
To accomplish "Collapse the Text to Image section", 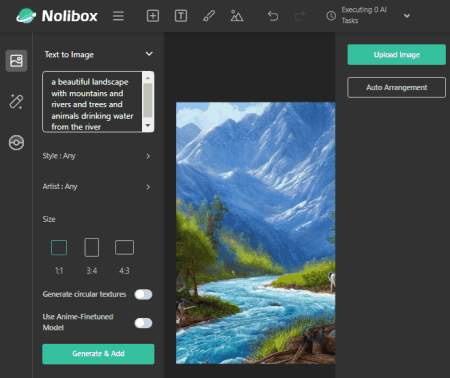I will 149,54.
